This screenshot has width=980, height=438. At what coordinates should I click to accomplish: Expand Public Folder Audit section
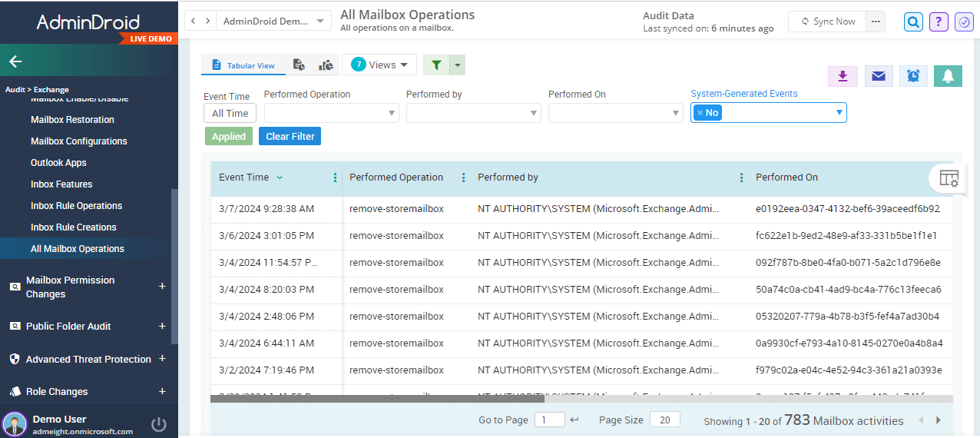pyautogui.click(x=162, y=326)
